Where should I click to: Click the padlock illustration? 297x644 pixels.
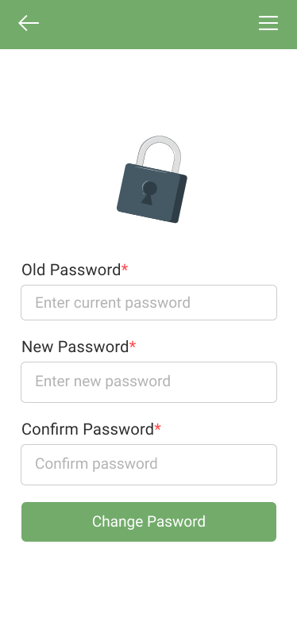point(152,179)
